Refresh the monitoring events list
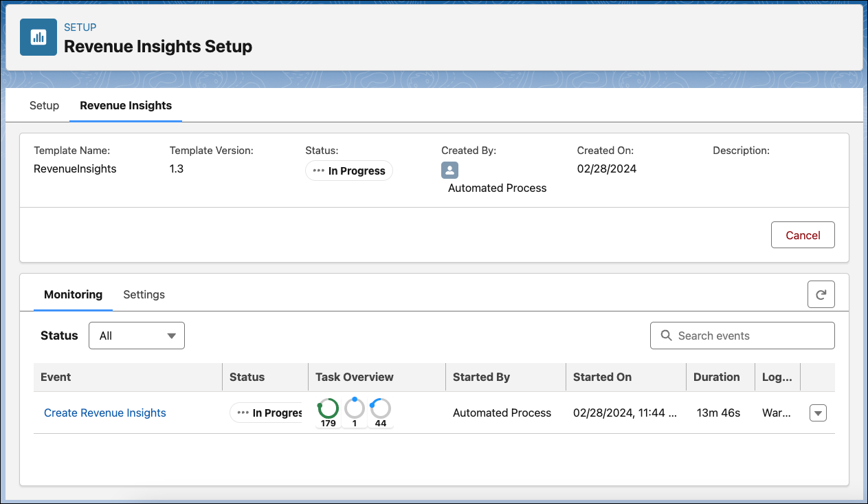The image size is (868, 504). (x=821, y=294)
